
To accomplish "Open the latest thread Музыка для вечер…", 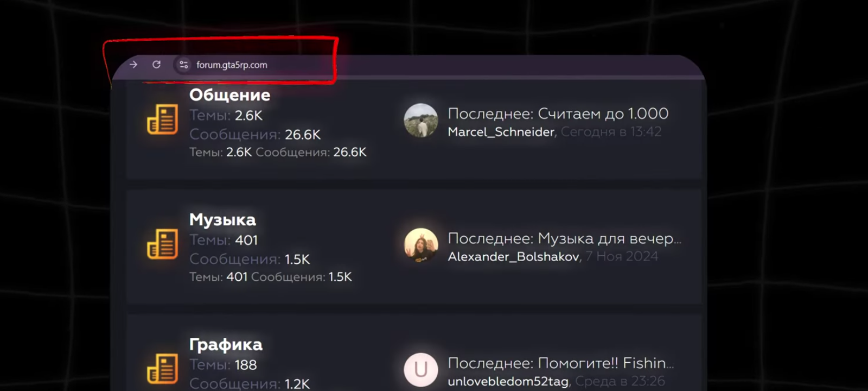I will pyautogui.click(x=610, y=238).
